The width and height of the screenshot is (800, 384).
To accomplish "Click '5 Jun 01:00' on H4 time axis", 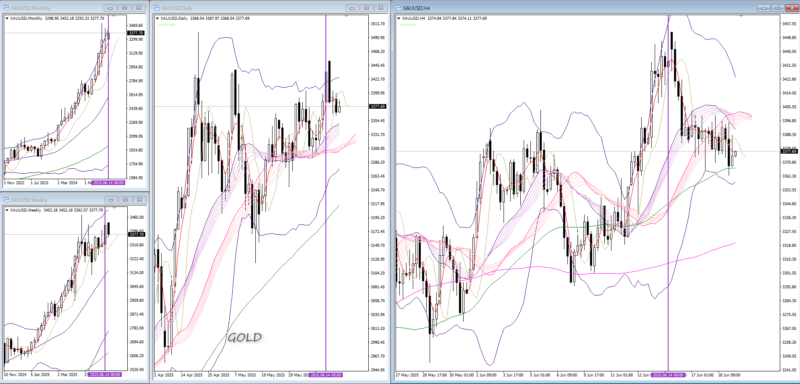I will [x=540, y=375].
